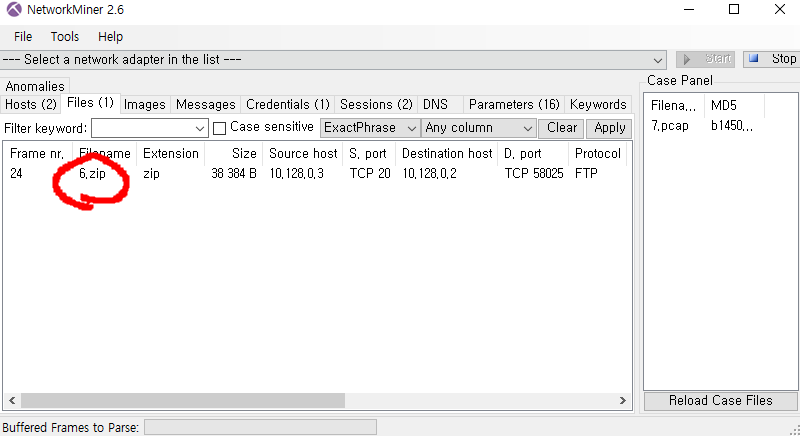Open the Tools menu

pyautogui.click(x=65, y=37)
